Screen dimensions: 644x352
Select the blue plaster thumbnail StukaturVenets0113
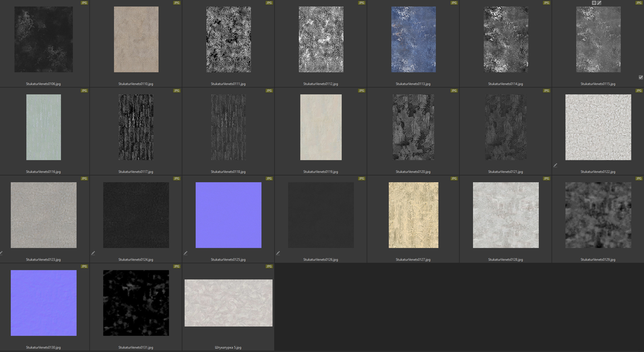pyautogui.click(x=413, y=40)
